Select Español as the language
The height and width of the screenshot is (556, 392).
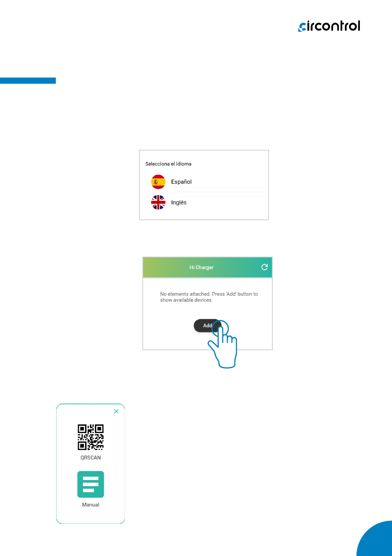tap(181, 182)
